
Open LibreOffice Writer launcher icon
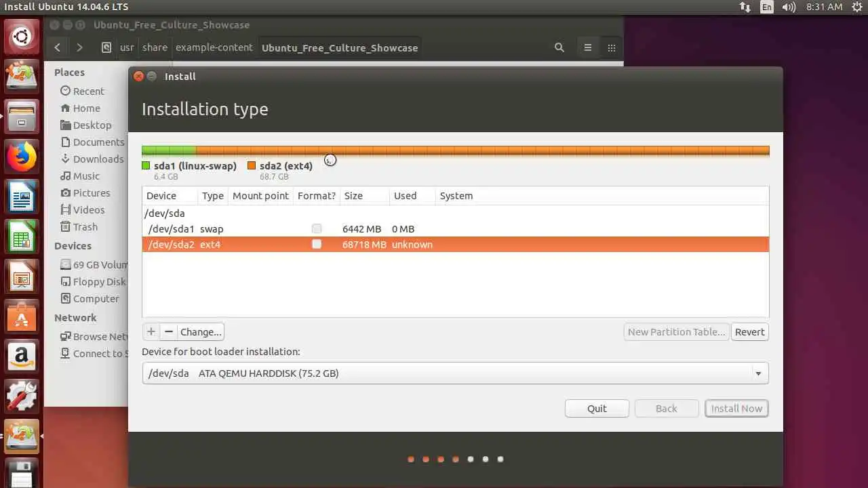[x=22, y=198]
